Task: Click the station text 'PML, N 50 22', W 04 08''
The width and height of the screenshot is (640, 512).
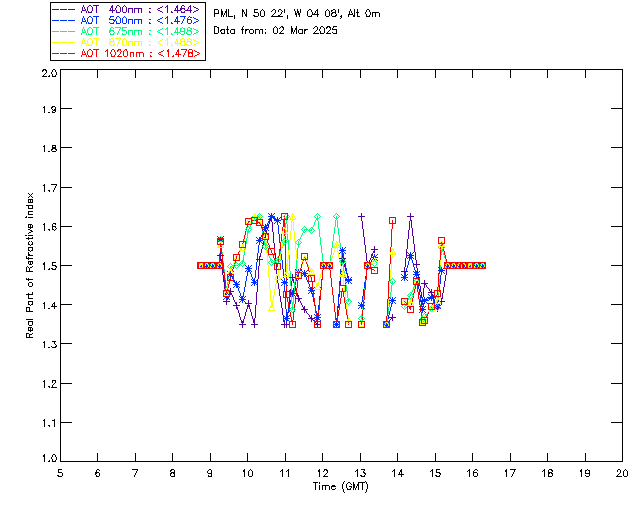Action: point(278,14)
